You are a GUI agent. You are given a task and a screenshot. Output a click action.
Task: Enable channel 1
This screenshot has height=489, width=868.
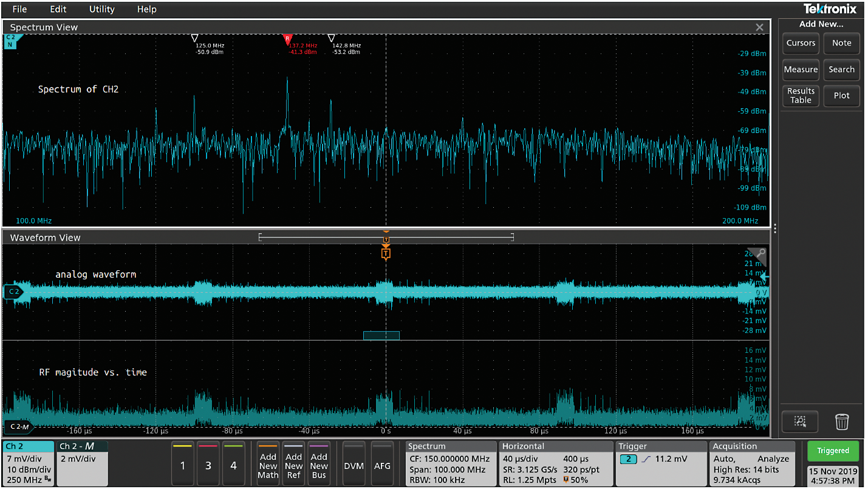tap(182, 464)
